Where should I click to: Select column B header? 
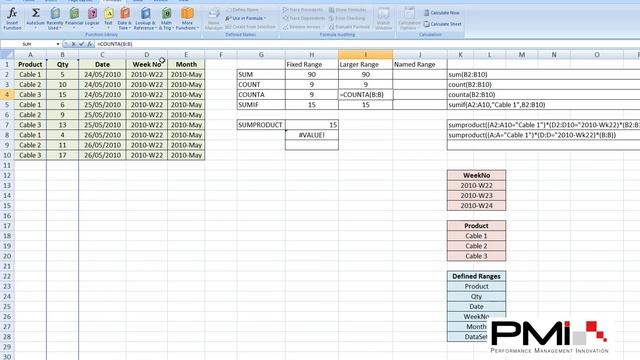(62, 54)
